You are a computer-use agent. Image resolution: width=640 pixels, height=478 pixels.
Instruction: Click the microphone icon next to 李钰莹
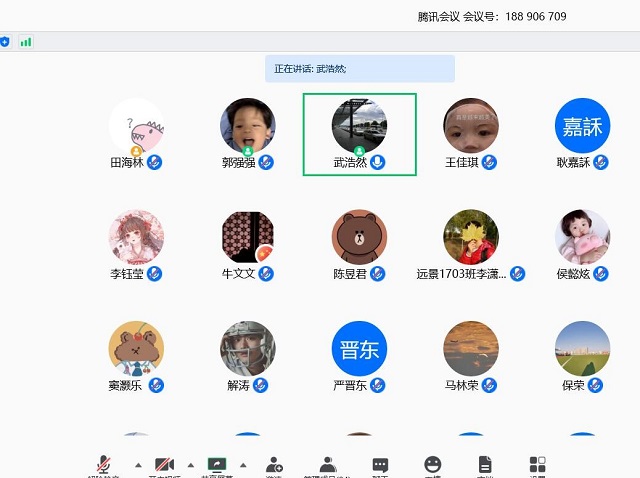click(154, 274)
